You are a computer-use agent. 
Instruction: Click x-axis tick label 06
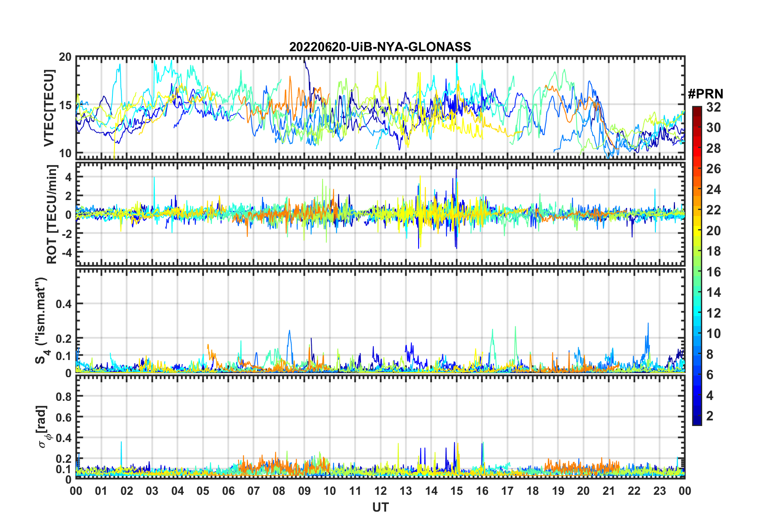coord(228,491)
